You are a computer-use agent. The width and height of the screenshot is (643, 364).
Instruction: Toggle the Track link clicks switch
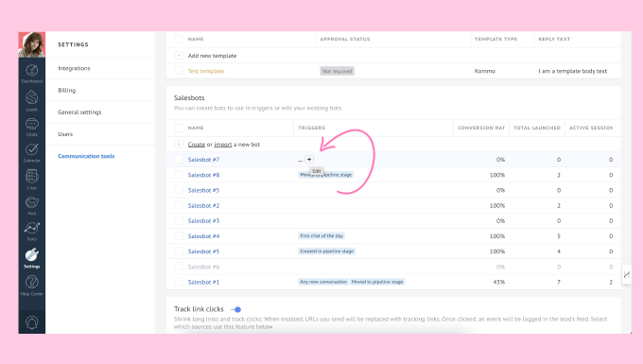point(235,309)
